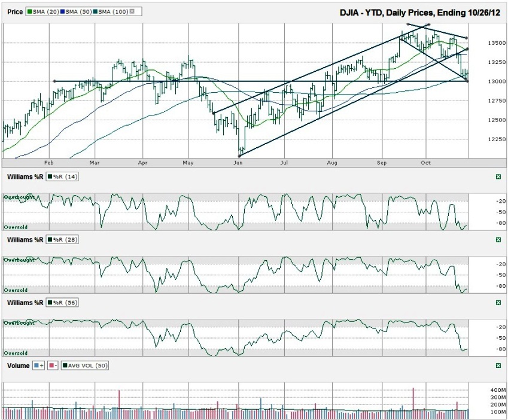Image resolution: width=508 pixels, height=420 pixels.
Task: Click the May month label
Action: tap(188, 163)
